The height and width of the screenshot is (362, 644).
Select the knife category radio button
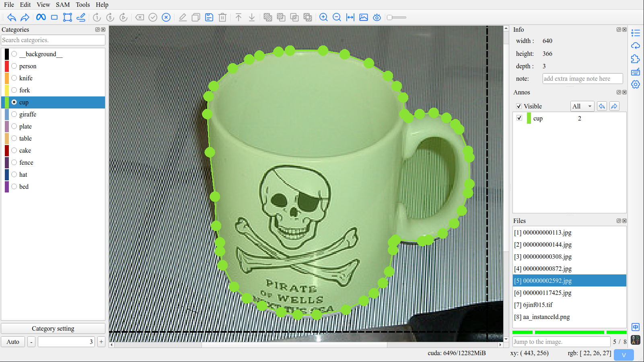(14, 78)
